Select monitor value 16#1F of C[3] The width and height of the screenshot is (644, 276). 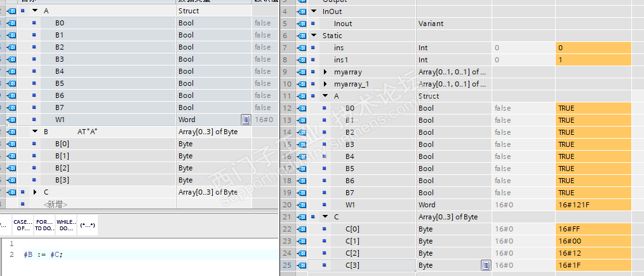593,265
